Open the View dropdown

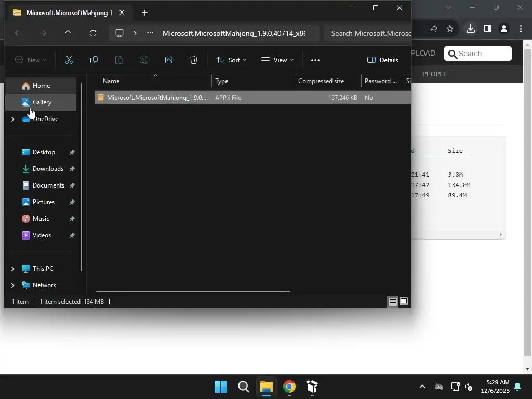(277, 60)
